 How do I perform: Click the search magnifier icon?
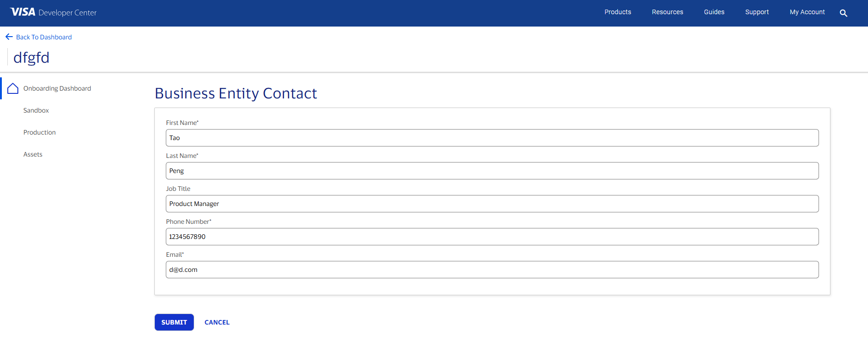843,13
